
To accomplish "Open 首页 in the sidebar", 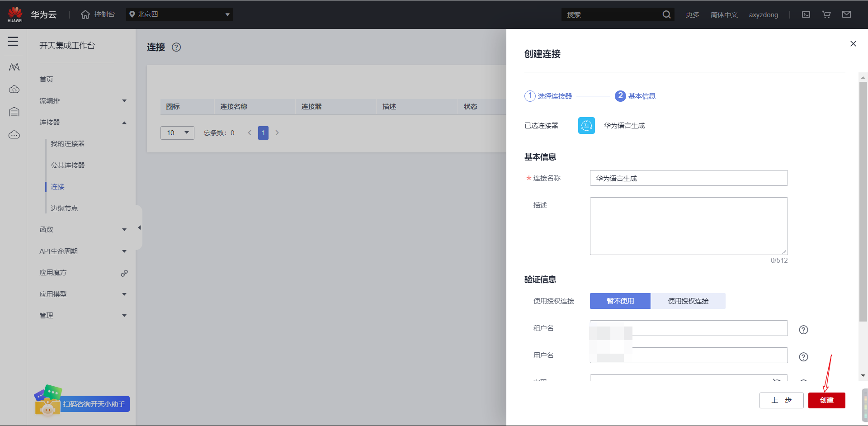I will pos(46,80).
